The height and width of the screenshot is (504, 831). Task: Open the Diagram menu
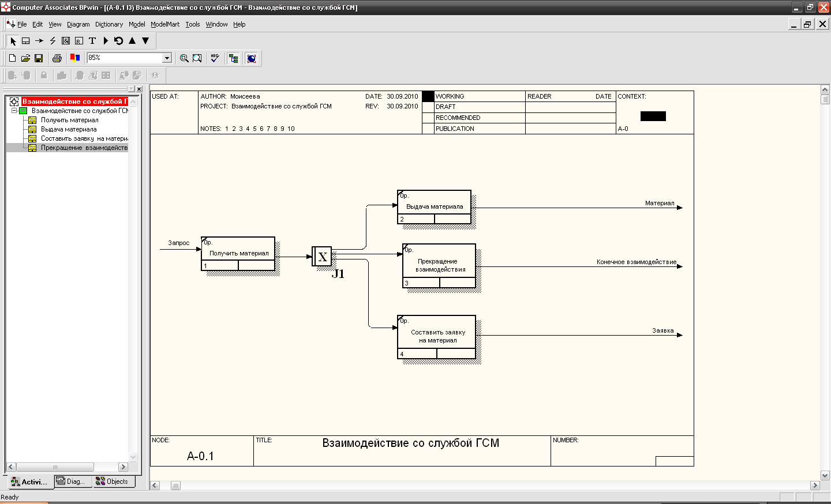[x=78, y=24]
